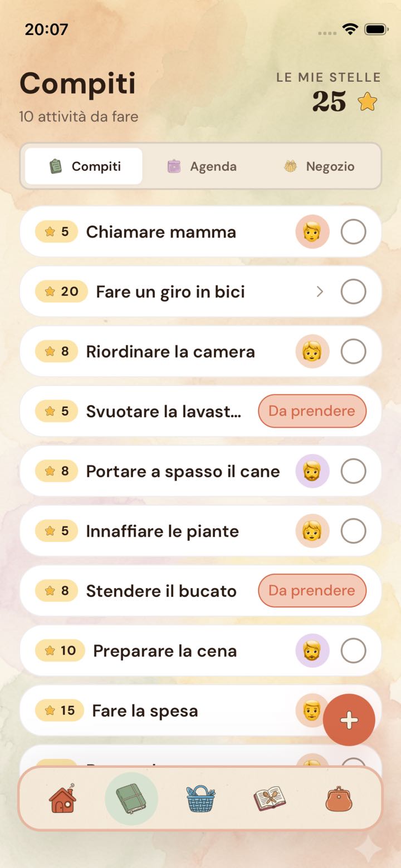The height and width of the screenshot is (868, 401).
Task: Open the Portare a spasso il cane task row
Action: coord(200,471)
